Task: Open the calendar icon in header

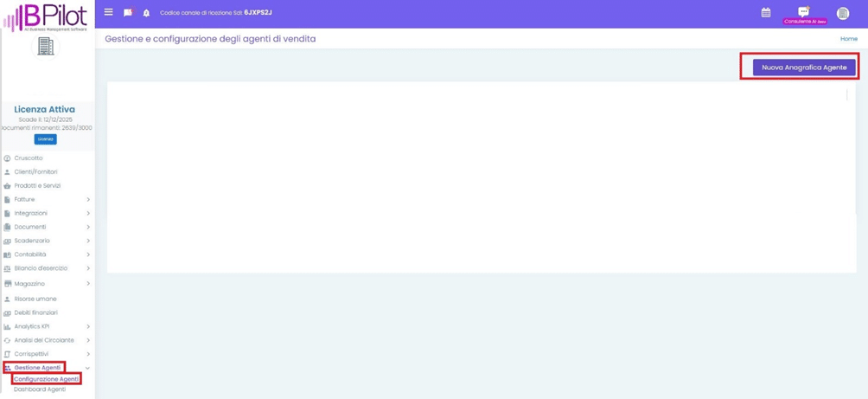Action: 765,13
